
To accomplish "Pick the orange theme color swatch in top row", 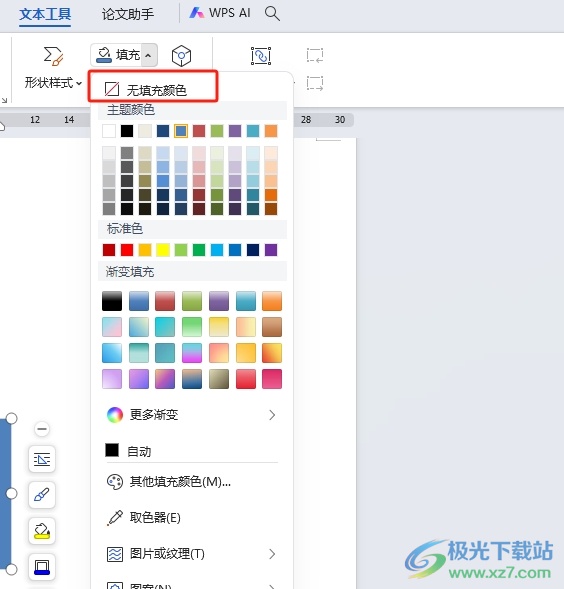I will (271, 131).
